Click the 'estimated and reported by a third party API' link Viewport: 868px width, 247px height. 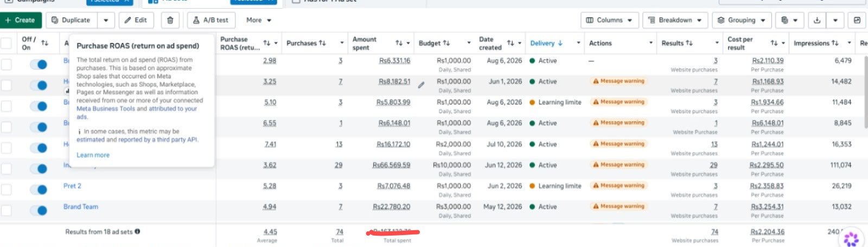(x=137, y=140)
